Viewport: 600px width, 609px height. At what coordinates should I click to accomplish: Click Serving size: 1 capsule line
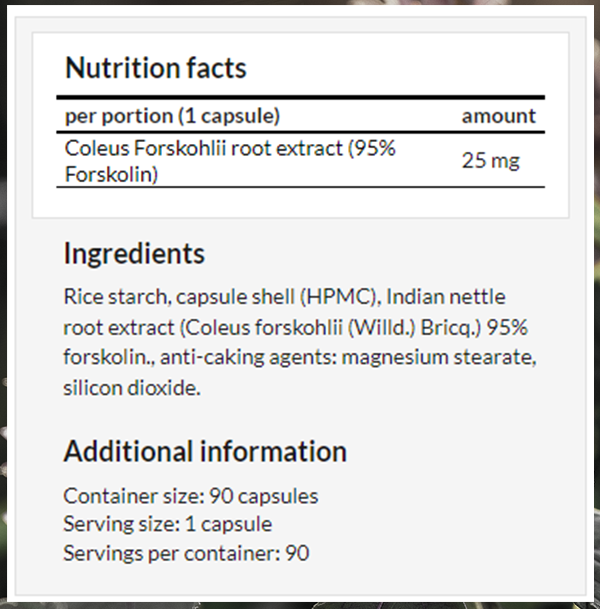(x=168, y=524)
